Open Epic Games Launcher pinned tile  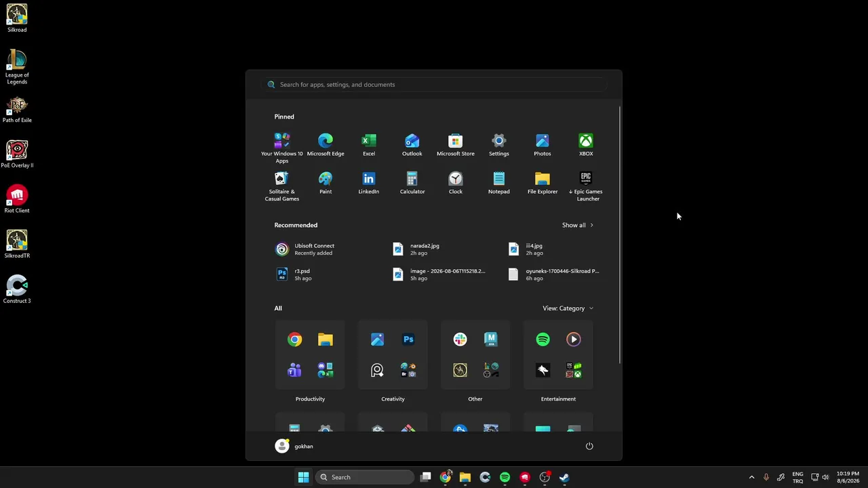click(586, 186)
